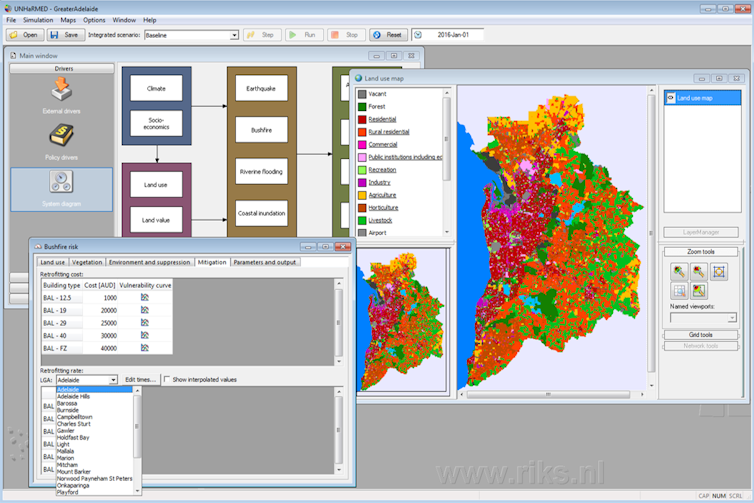The width and height of the screenshot is (754, 503).
Task: Open the Maps menu
Action: pos(68,20)
